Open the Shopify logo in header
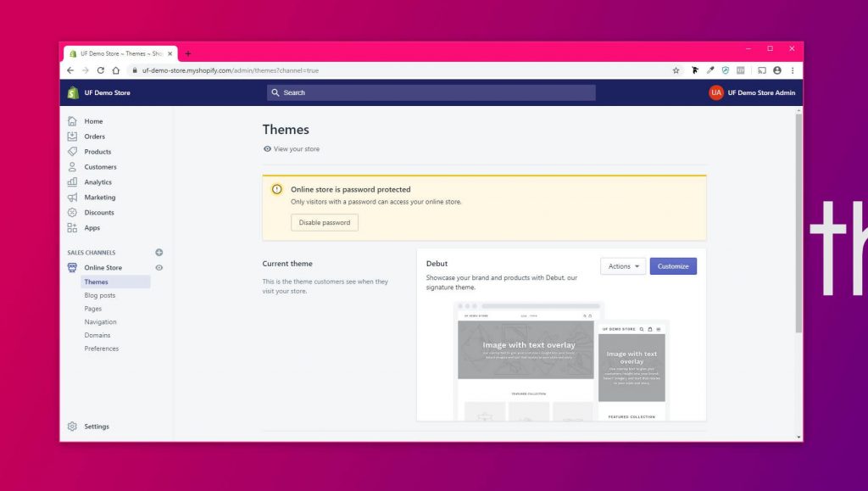This screenshot has width=868, height=491. click(73, 92)
